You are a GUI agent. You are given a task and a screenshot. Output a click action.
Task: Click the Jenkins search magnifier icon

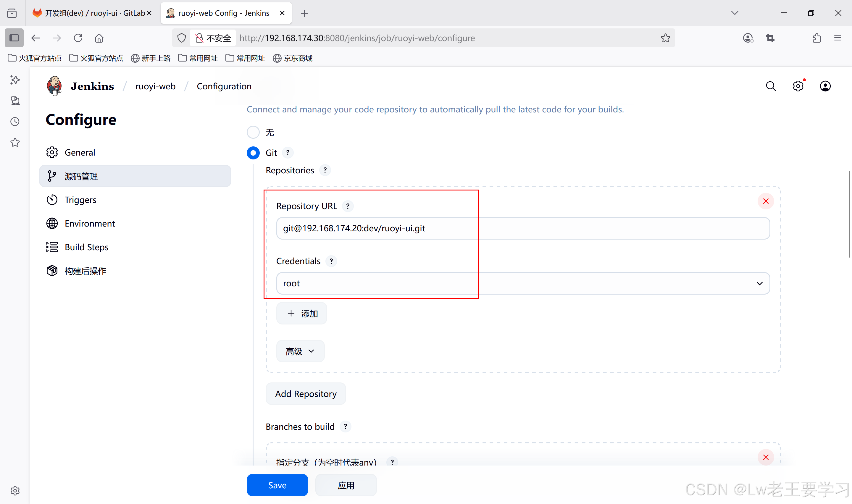[x=771, y=86]
